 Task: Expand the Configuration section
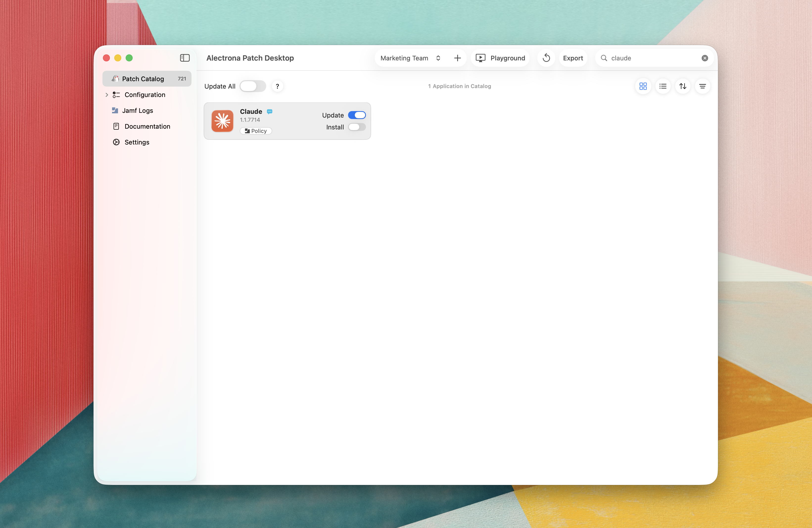click(107, 95)
